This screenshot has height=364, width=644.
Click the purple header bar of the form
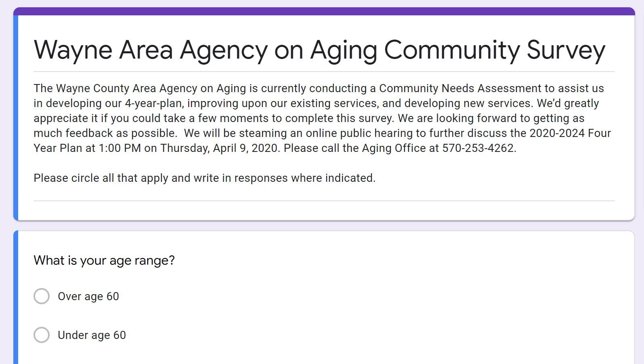click(319, 12)
